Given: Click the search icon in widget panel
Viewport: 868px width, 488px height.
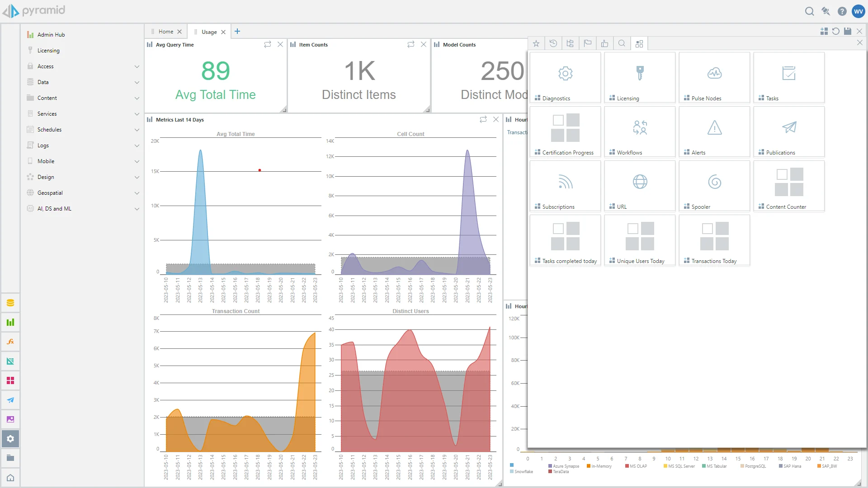Looking at the screenshot, I should click(622, 43).
